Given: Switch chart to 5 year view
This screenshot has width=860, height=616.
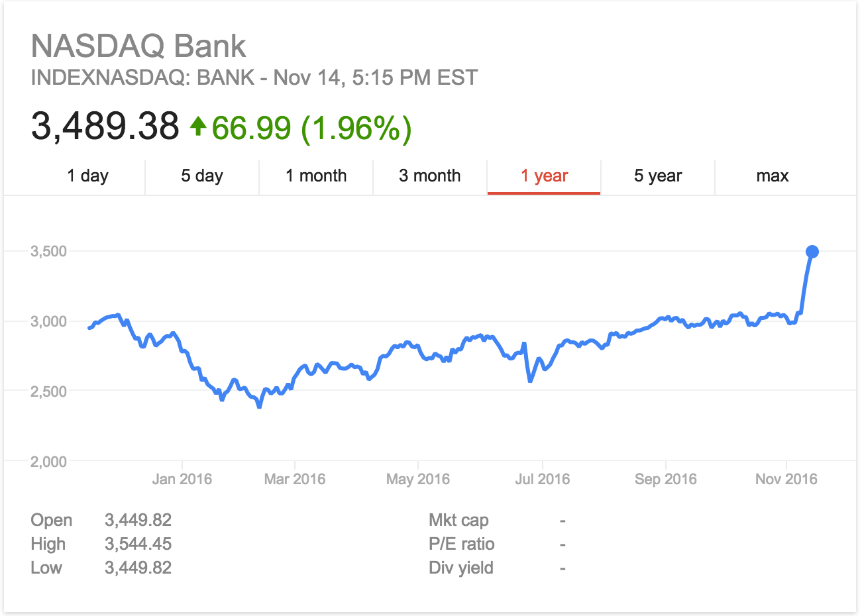Looking at the screenshot, I should 658,176.
